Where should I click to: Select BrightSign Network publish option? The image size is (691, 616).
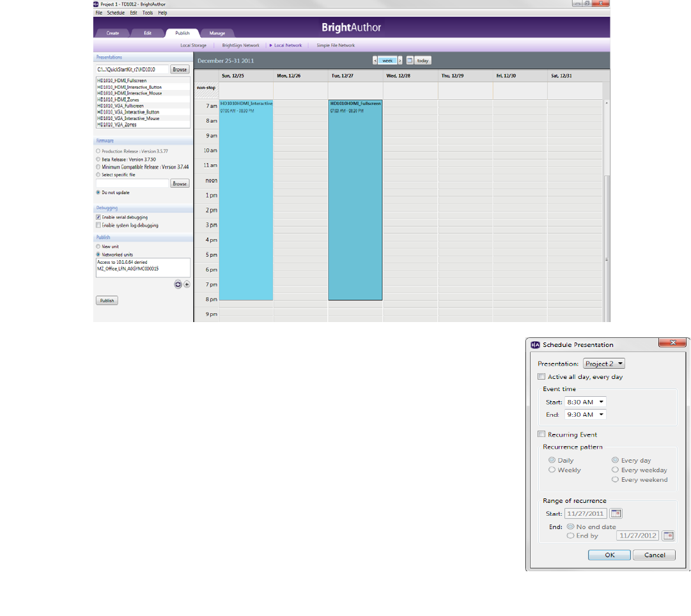240,45
